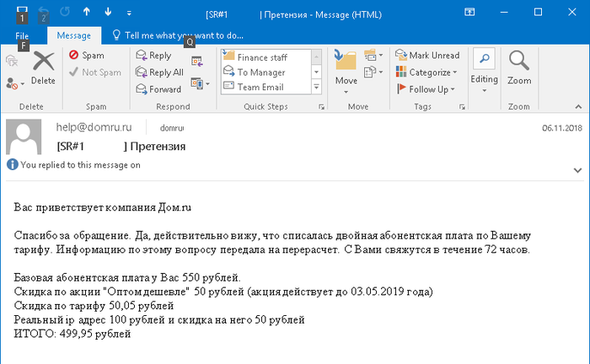The width and height of the screenshot is (590, 364).
Task: Click the line ИТОГО: 499,95 рублей
Action: tap(72, 334)
